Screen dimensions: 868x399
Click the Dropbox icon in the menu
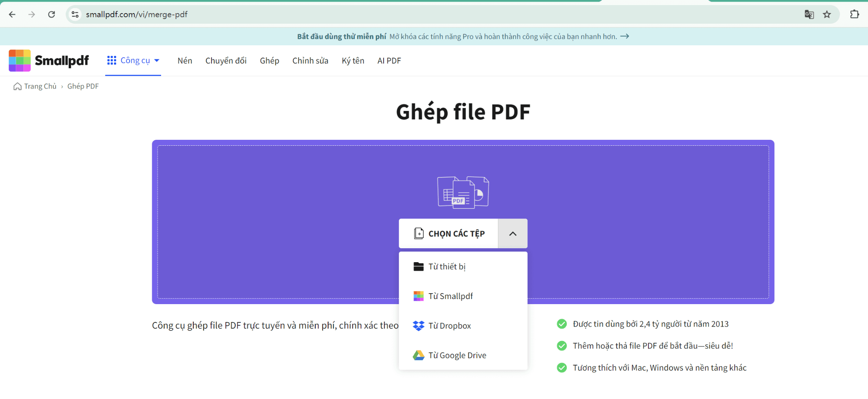[x=419, y=326]
